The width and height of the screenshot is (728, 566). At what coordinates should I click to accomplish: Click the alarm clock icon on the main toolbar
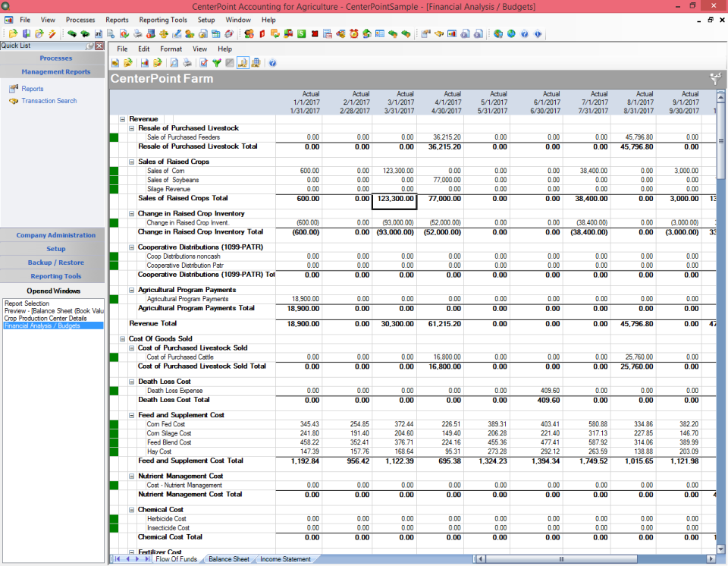(x=354, y=33)
